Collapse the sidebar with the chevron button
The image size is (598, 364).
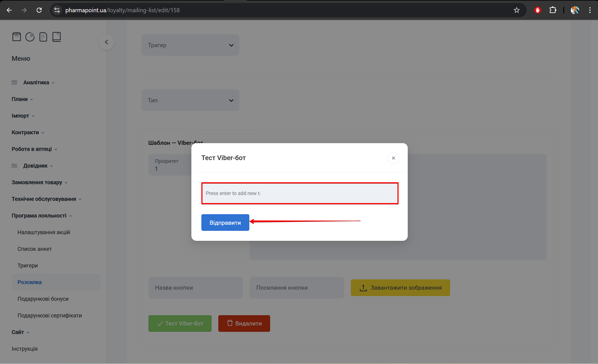pyautogui.click(x=106, y=42)
